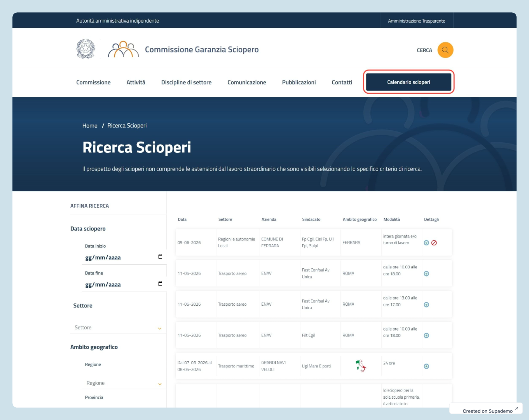Viewport: 529px width, 420px height.
Task: Open the Commissione menu
Action: 93,82
